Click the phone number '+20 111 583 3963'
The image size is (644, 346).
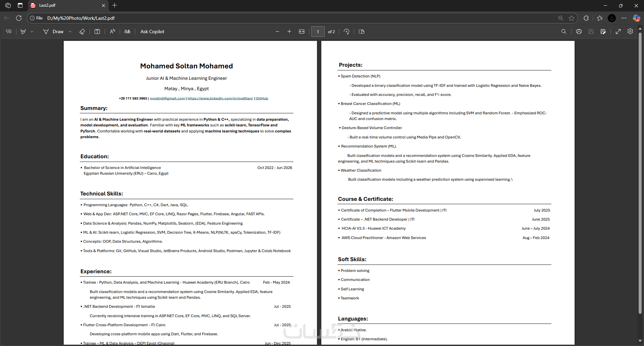pos(133,99)
